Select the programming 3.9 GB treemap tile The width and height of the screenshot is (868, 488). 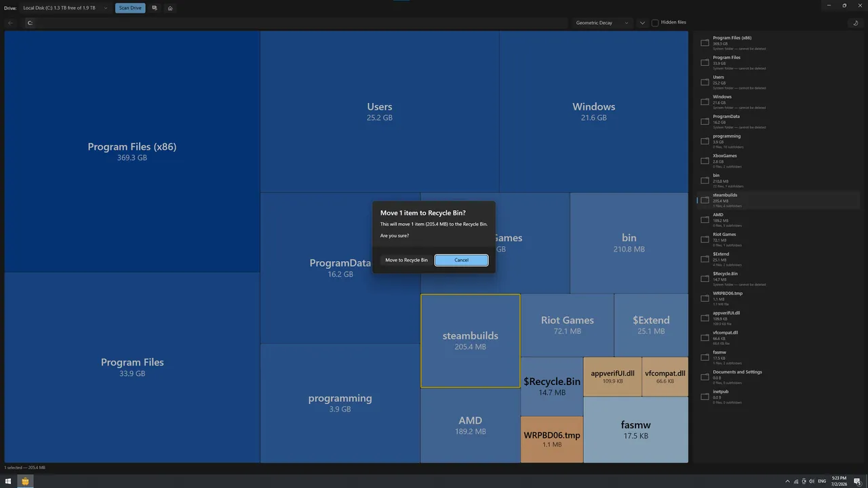click(x=340, y=403)
